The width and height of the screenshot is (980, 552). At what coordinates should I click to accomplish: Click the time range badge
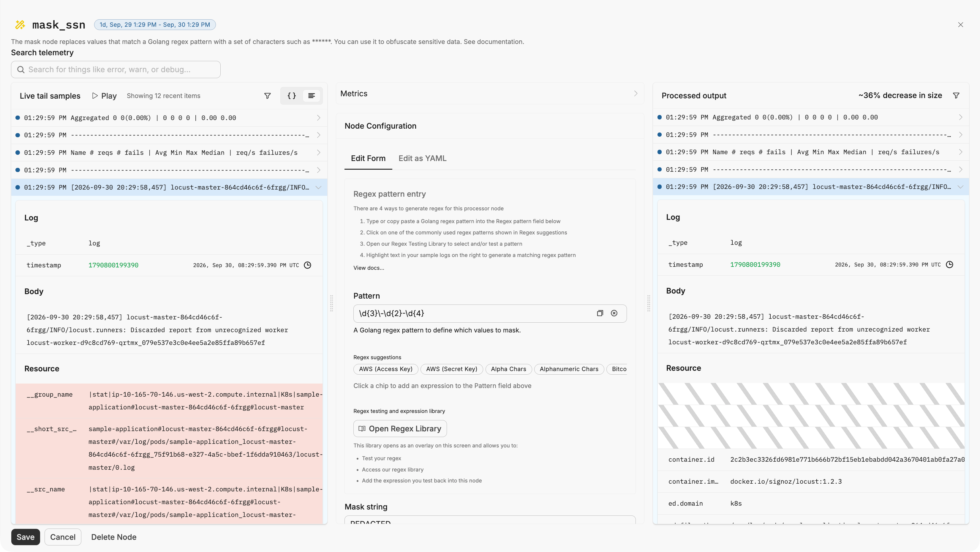pyautogui.click(x=155, y=25)
